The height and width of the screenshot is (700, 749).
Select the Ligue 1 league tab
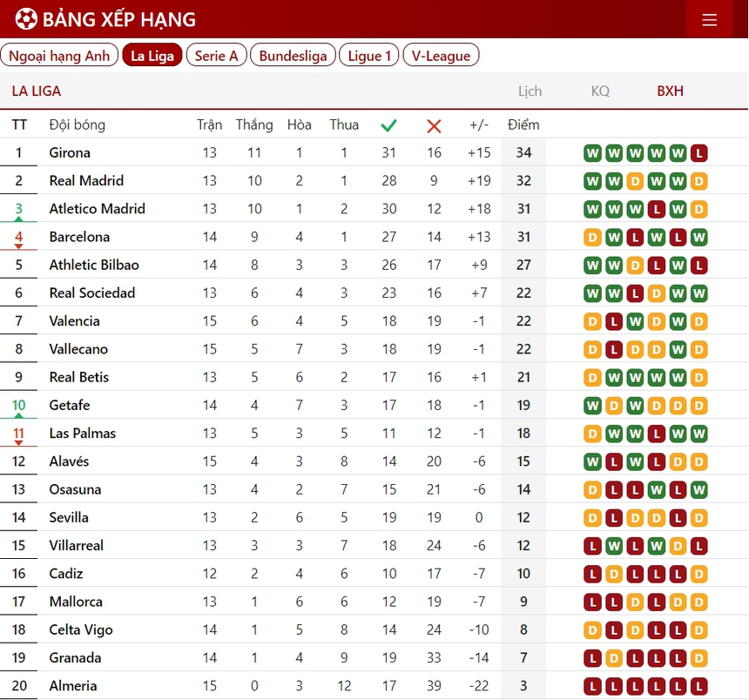[369, 56]
